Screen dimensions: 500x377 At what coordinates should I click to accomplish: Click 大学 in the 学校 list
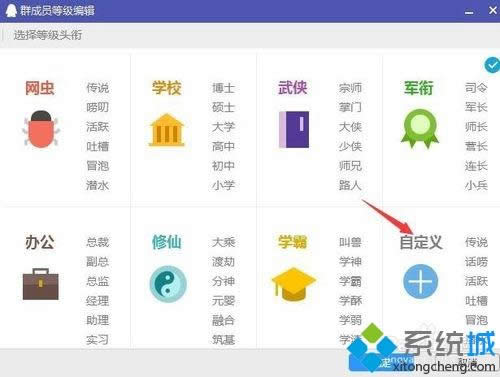coord(223,127)
